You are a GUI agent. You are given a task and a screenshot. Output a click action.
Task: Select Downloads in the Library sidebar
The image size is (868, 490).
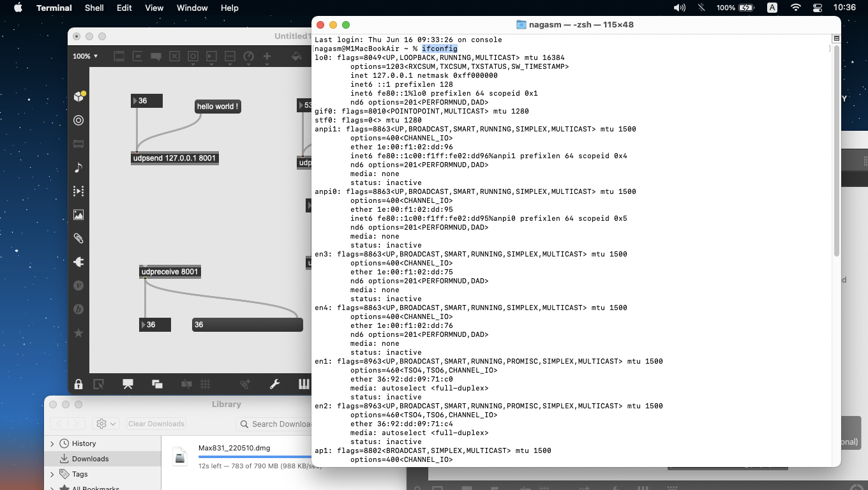pos(103,459)
